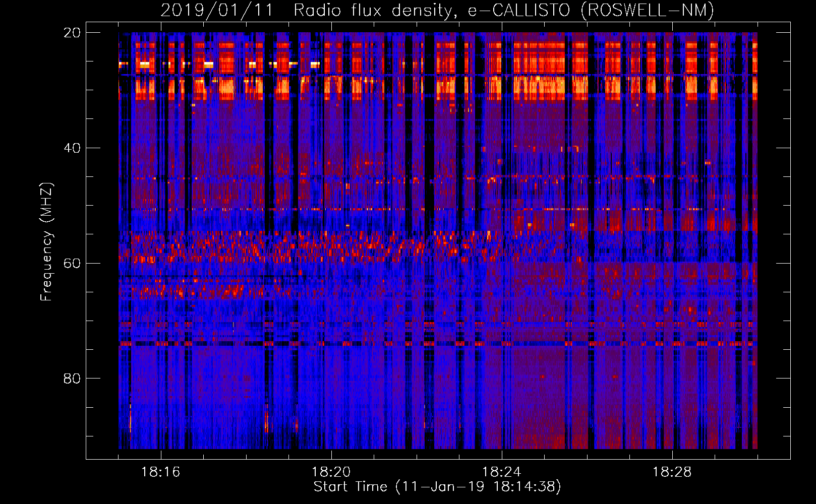The width and height of the screenshot is (816, 504).
Task: Click the '18:28' time tick label
Action: coord(672,472)
